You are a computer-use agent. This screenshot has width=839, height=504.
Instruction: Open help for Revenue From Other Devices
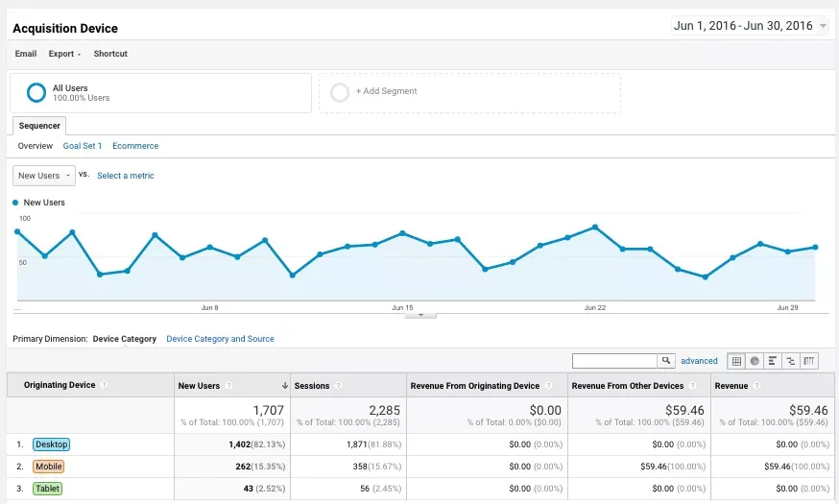692,386
